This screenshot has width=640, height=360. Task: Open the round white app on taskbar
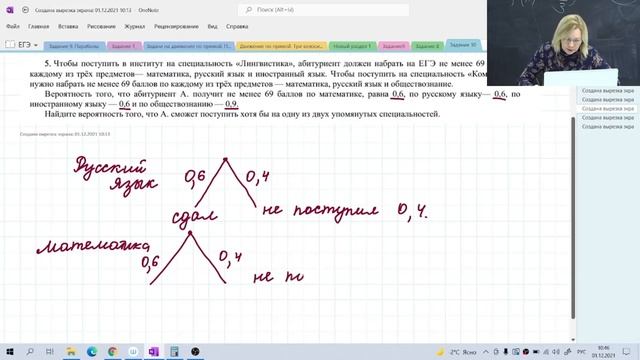(133, 351)
